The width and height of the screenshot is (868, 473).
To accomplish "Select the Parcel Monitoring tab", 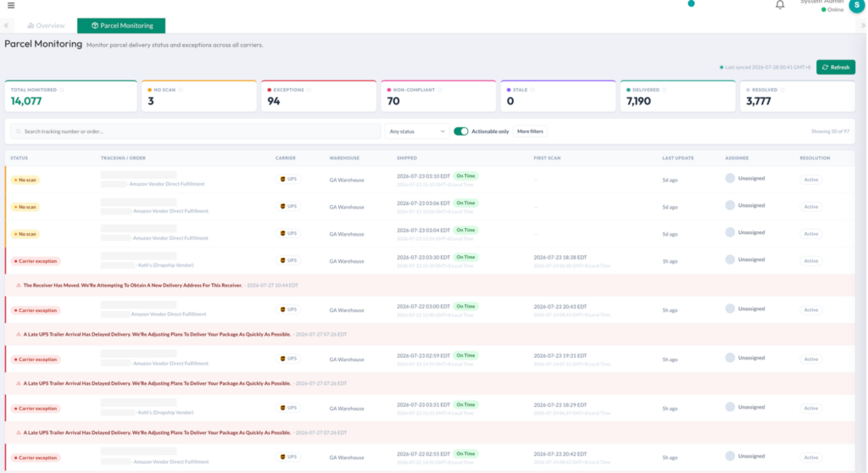I will tap(121, 25).
